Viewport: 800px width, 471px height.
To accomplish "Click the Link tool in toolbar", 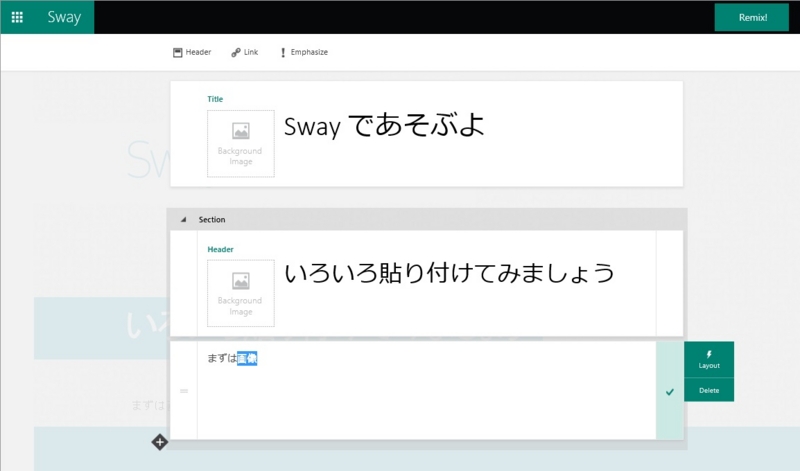I will (244, 52).
